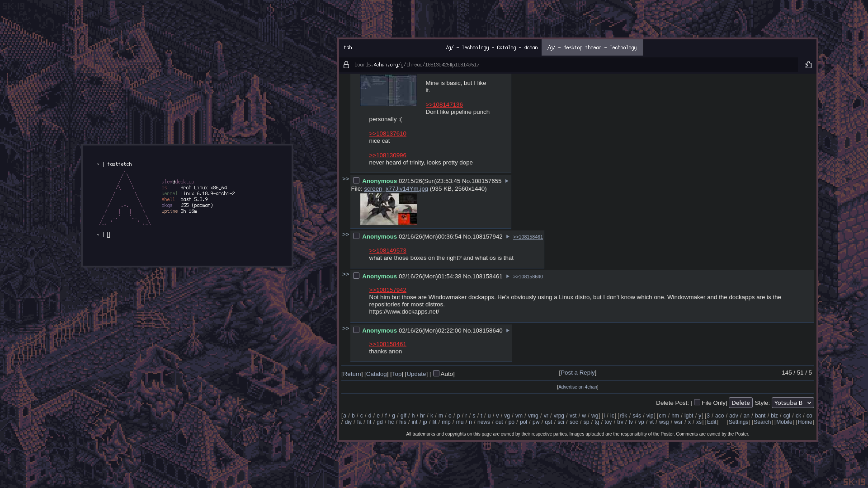Screen dimensions: 868x488
Task: Open post menu arrow for No.108157942
Action: [x=508, y=237]
